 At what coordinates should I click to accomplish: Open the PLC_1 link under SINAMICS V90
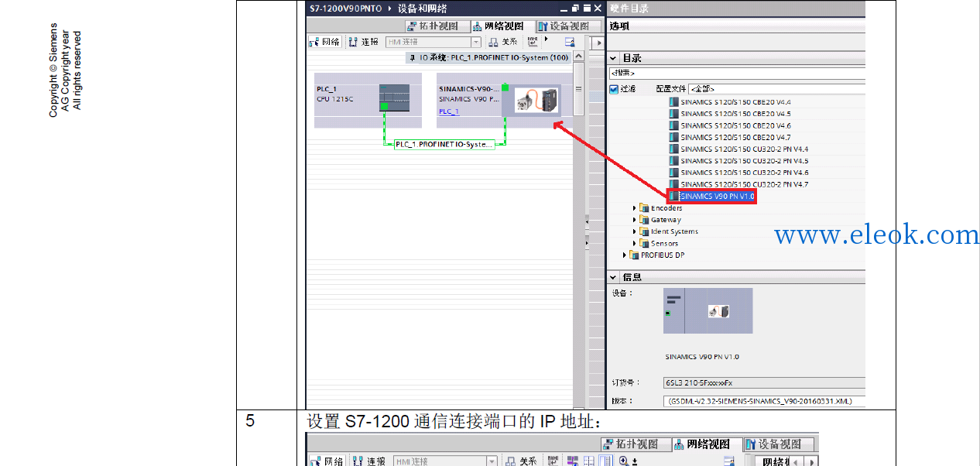449,111
